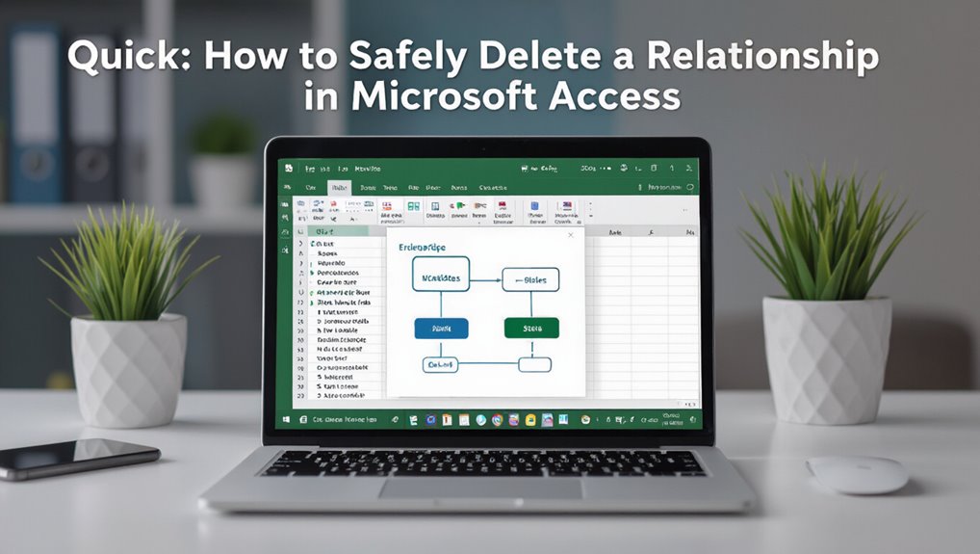
Task: Click the round help icon beside ribbon search
Action: (690, 187)
